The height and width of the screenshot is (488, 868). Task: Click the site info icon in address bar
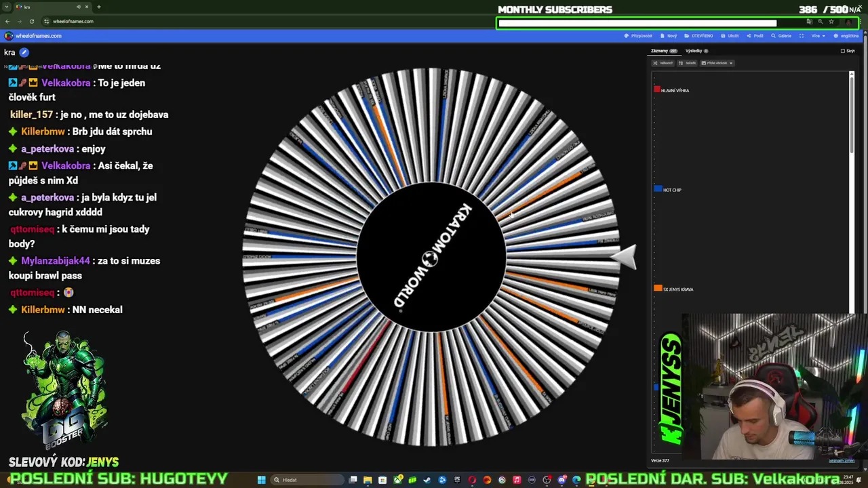tap(46, 21)
